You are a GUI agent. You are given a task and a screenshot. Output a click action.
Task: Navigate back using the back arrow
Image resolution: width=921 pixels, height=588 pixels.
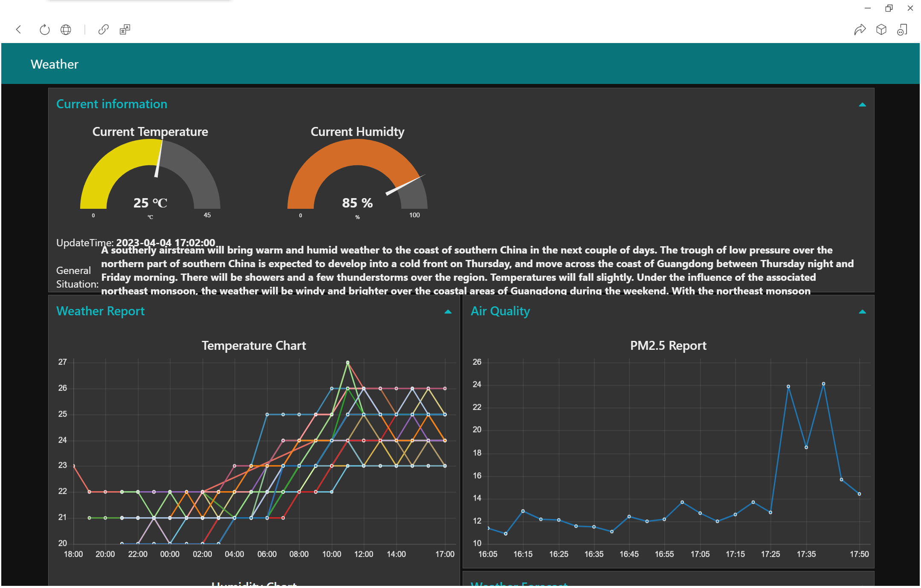[x=19, y=29]
